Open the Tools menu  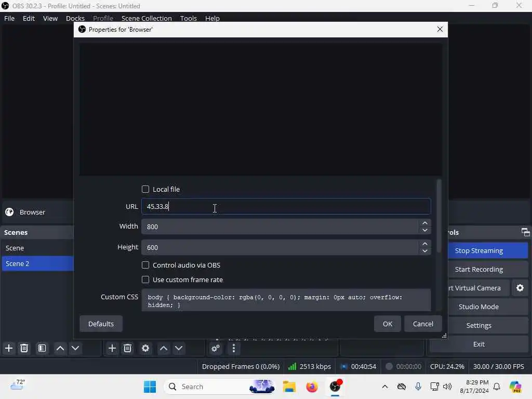pyautogui.click(x=188, y=18)
